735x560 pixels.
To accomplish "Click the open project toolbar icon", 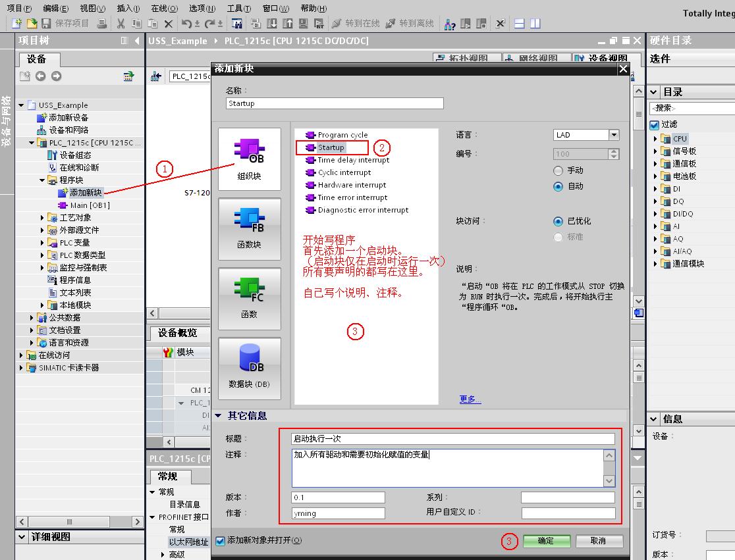I will [x=32, y=24].
